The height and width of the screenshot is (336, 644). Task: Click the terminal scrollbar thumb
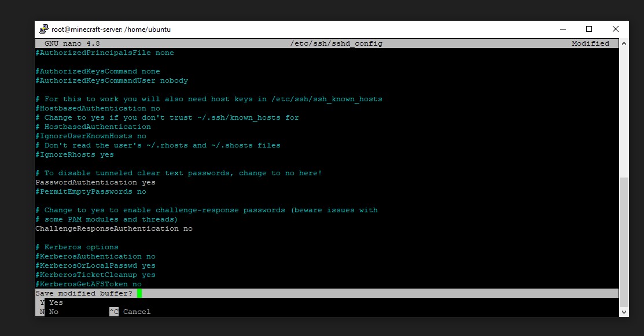(x=624, y=242)
